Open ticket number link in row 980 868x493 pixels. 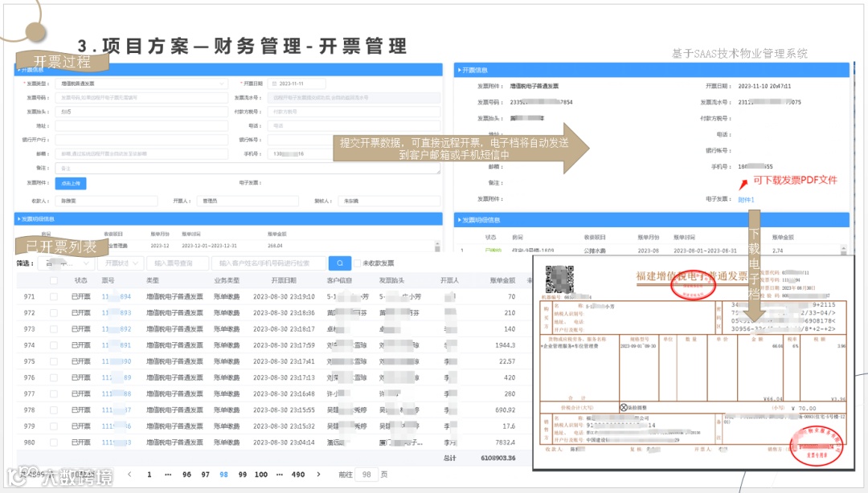pos(117,442)
